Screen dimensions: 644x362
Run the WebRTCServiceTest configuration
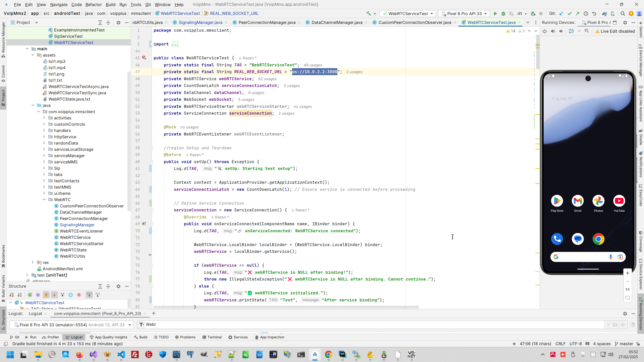click(x=495, y=14)
